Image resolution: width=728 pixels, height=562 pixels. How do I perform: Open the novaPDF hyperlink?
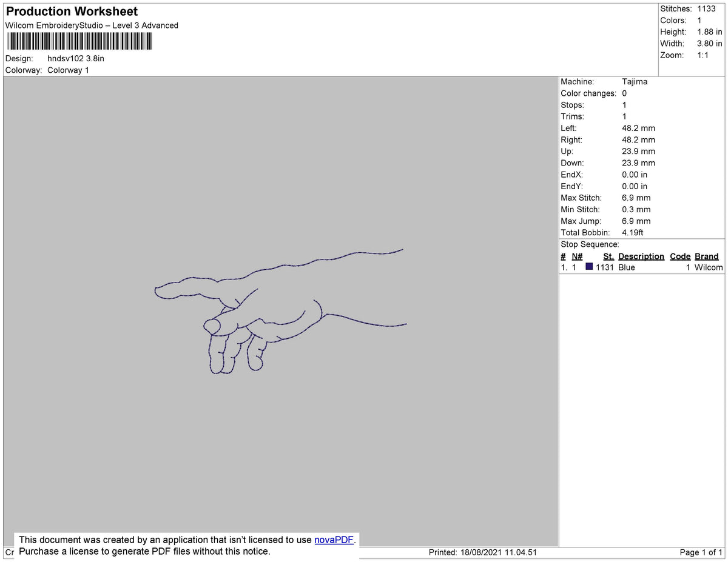(x=332, y=540)
